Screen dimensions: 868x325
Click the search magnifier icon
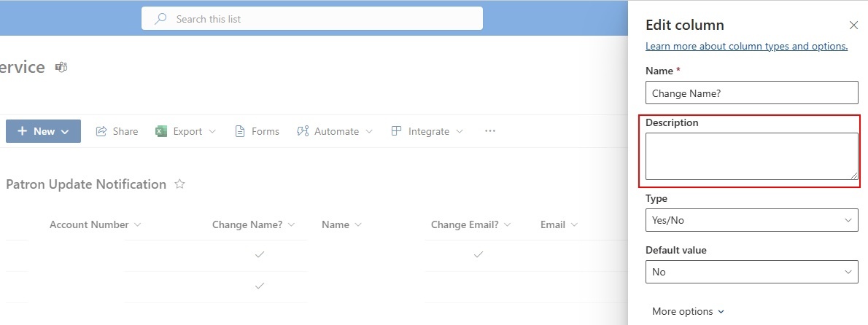point(160,19)
